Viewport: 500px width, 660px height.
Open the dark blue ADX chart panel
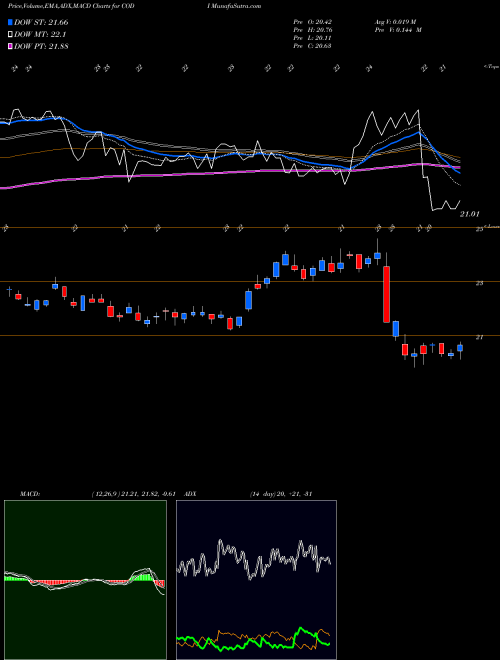coord(256,580)
